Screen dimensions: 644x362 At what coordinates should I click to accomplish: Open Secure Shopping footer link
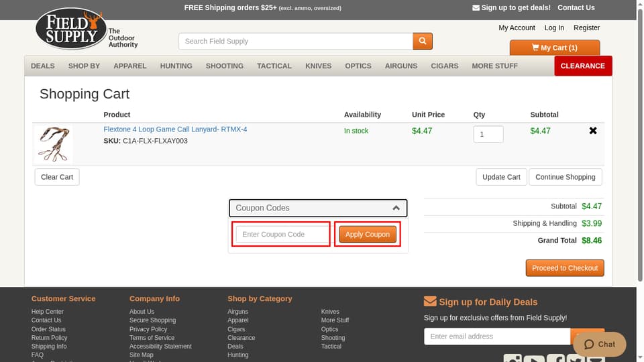tap(152, 320)
